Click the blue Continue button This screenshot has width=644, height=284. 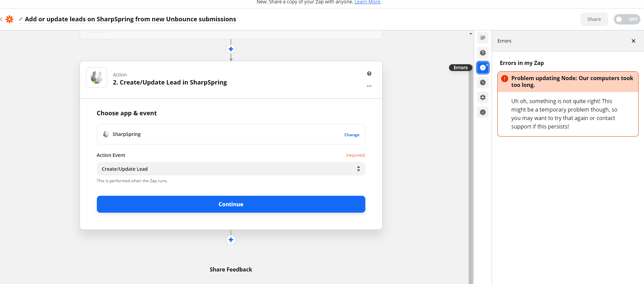point(231,204)
